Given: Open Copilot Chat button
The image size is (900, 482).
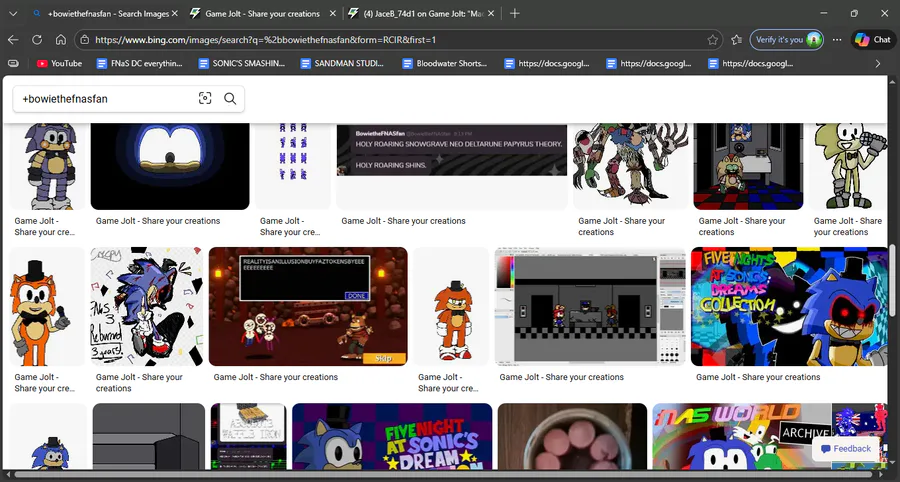Looking at the screenshot, I should pyautogui.click(x=873, y=40).
